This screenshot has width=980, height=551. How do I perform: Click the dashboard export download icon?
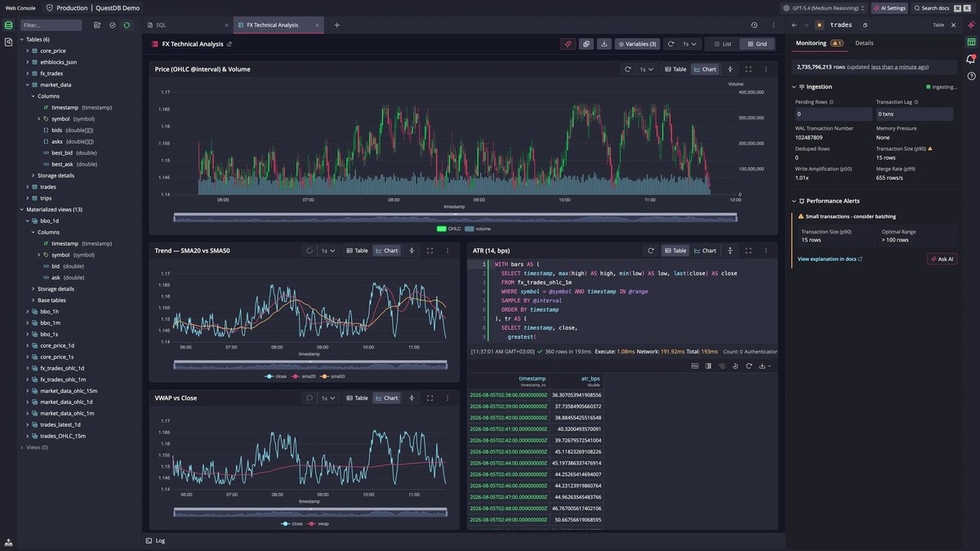pos(604,44)
